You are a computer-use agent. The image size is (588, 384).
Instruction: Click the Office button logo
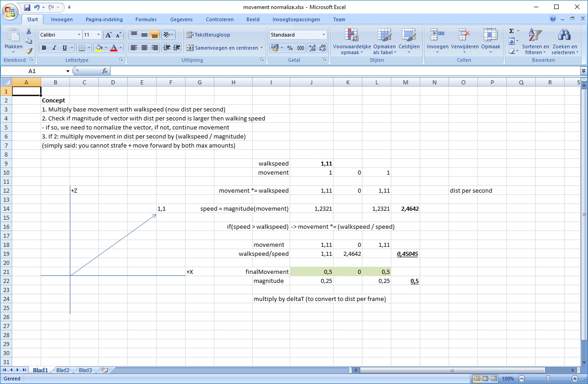[10, 11]
